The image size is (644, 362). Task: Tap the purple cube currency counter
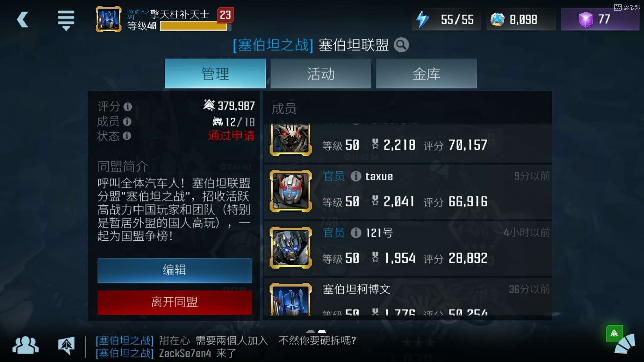point(600,19)
